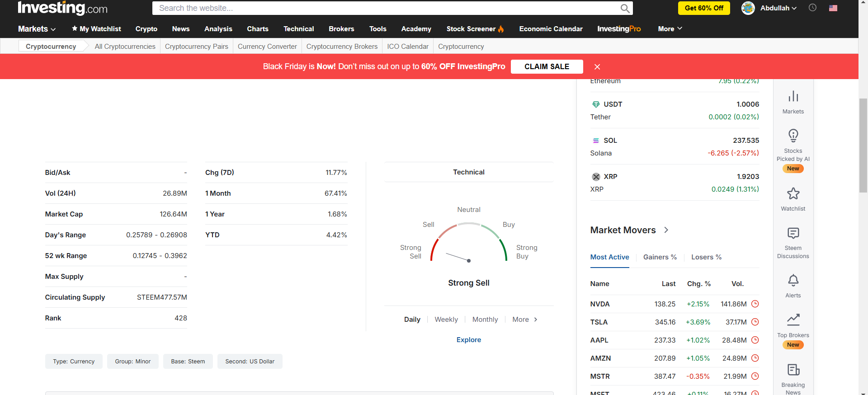Open the Tools menu item
This screenshot has width=868, height=395.
click(378, 29)
